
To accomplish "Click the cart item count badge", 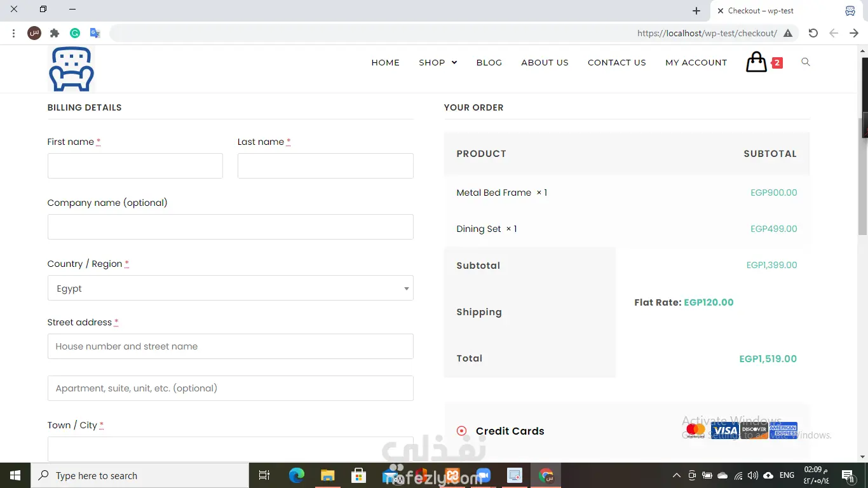I will [x=777, y=63].
